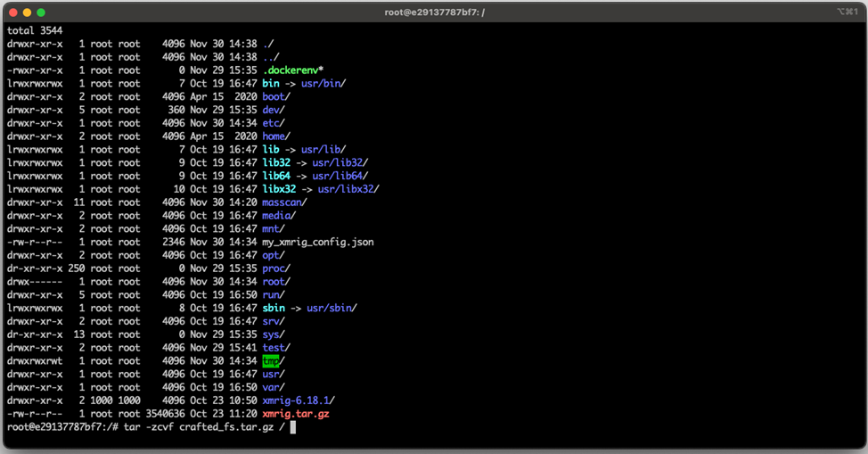Select the test/ directory entry

coord(276,348)
